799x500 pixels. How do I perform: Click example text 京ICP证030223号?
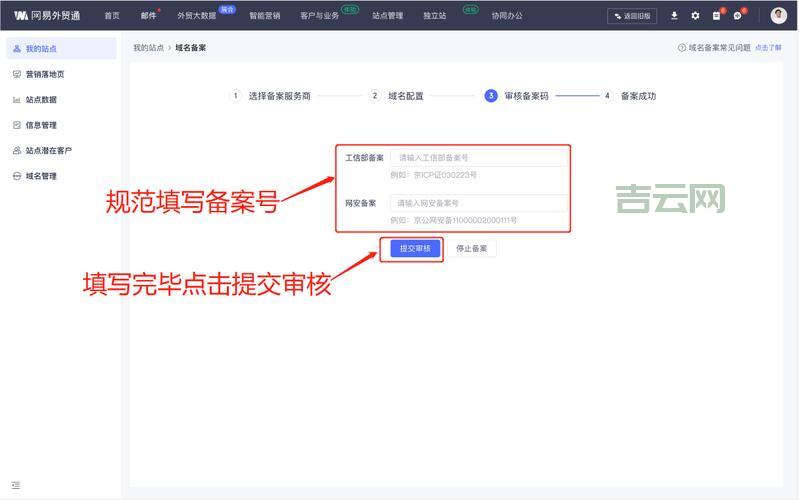(x=445, y=175)
